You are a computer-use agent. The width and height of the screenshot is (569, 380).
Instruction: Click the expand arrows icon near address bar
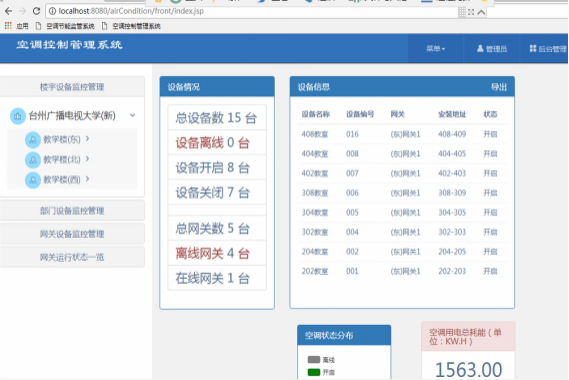pos(471,12)
